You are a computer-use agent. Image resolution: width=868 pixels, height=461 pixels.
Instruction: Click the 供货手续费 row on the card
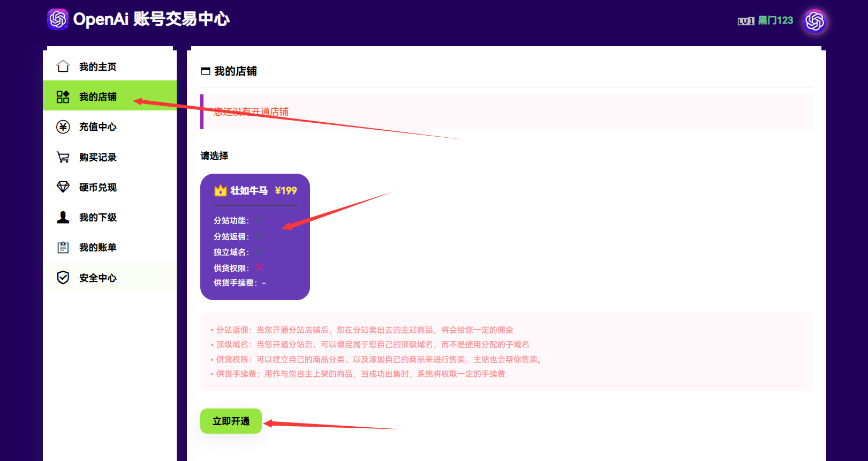[240, 282]
